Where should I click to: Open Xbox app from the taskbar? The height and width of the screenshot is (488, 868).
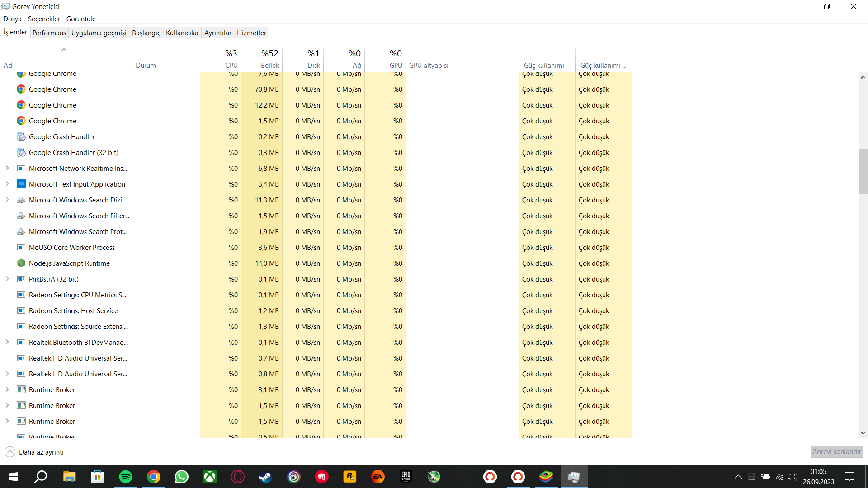pos(209,477)
